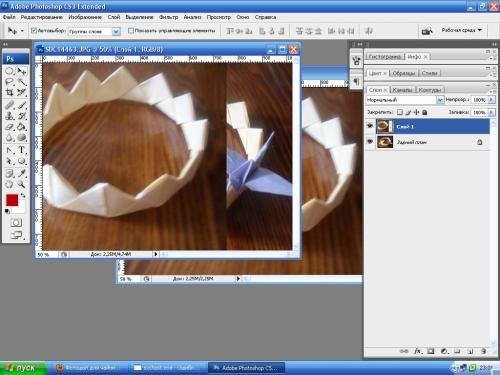Viewport: 500px width, 375px height.
Task: Open the Go to Bridge button
Action: (427, 31)
